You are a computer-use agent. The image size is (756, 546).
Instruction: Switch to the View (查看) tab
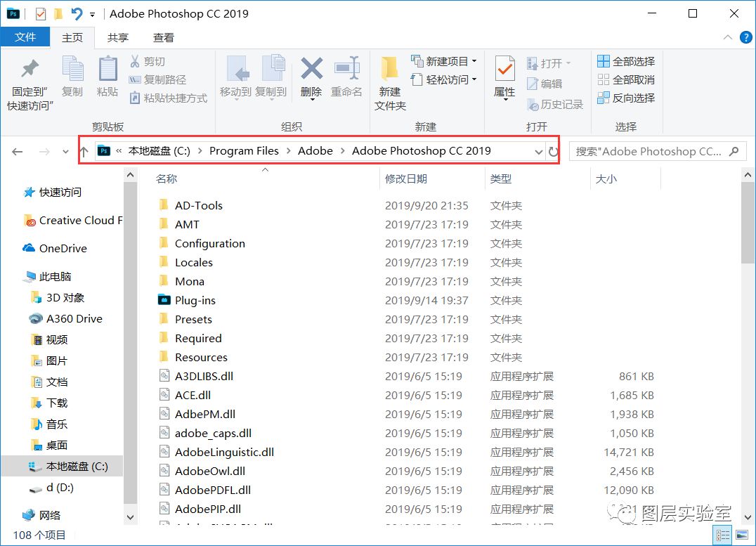click(x=164, y=38)
